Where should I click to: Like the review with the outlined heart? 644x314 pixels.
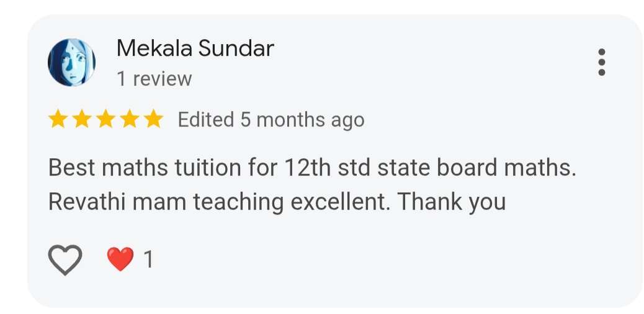pos(65,259)
